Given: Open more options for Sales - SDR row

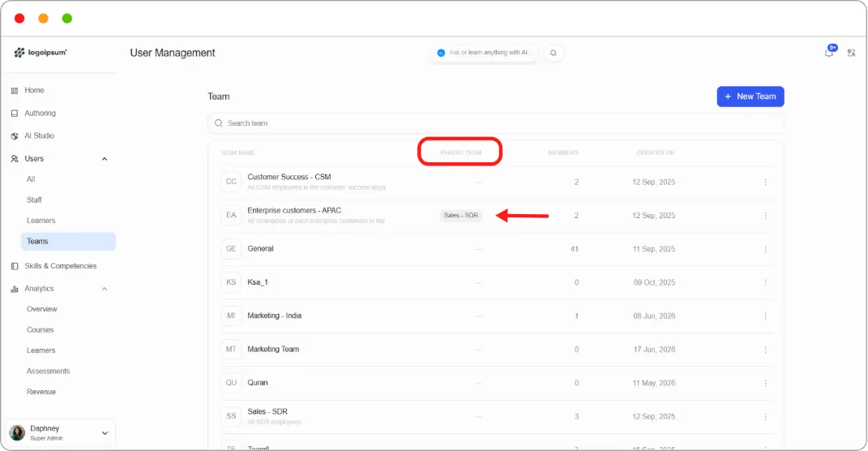Looking at the screenshot, I should point(766,417).
